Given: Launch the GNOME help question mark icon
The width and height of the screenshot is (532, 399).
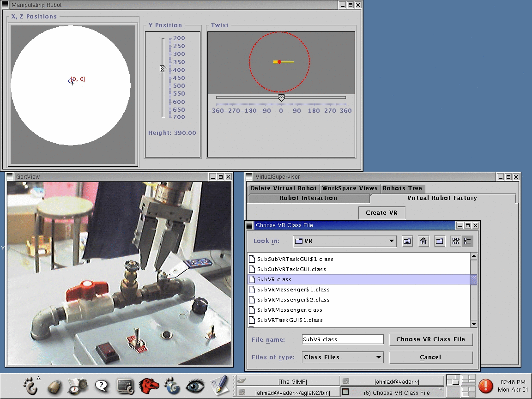Looking at the screenshot, I should (101, 386).
